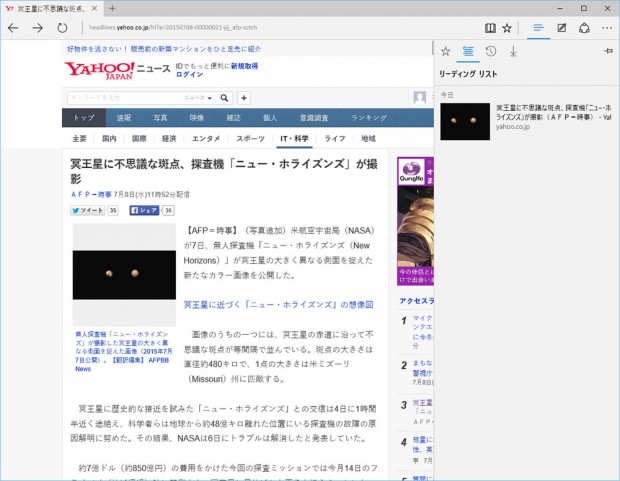The image size is (620, 481).
Task: Open the 主要 news category
Action: [79, 138]
